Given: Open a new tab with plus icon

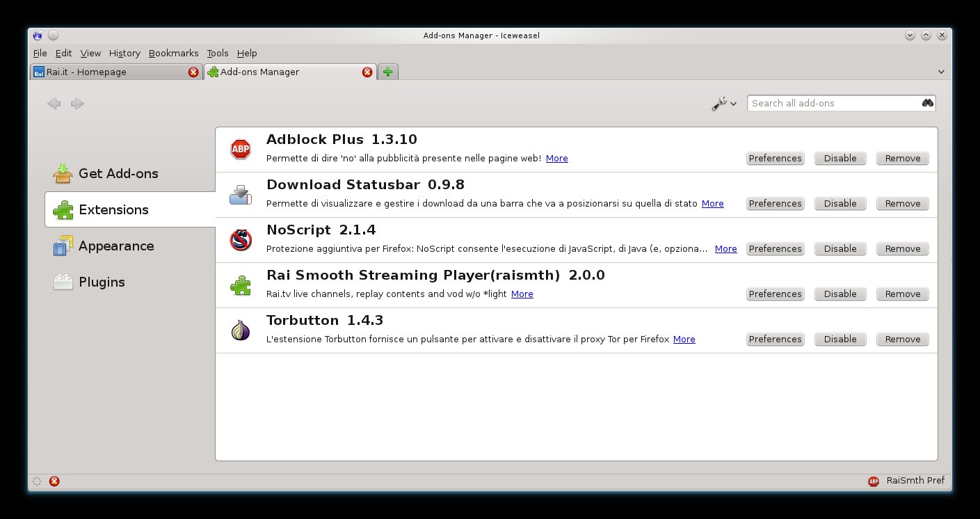Looking at the screenshot, I should click(x=388, y=72).
